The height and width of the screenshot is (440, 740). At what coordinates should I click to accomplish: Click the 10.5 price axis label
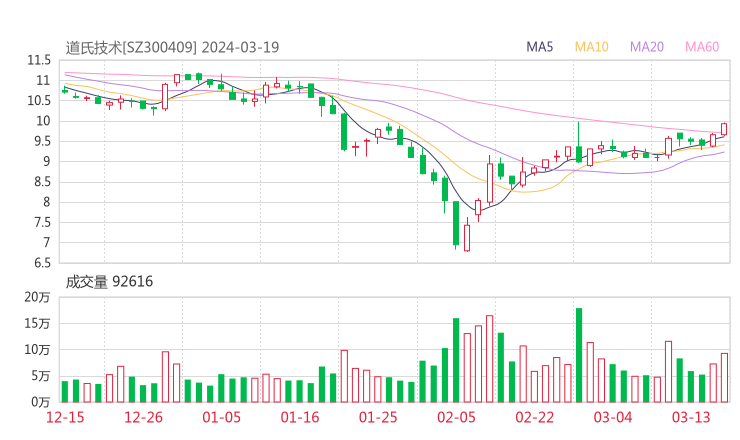39,101
